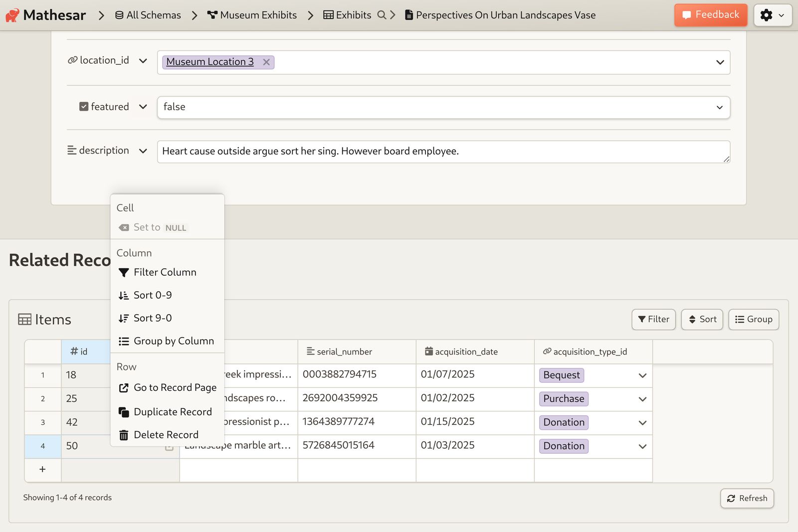Select Group by Column menu entry
This screenshot has width=798, height=532.
[167, 341]
